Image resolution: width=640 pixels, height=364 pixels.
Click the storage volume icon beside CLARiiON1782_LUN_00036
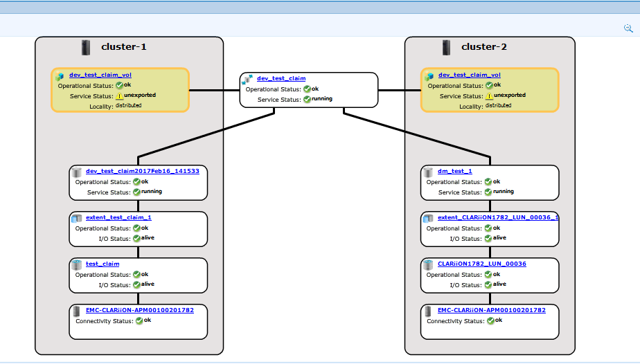click(428, 264)
